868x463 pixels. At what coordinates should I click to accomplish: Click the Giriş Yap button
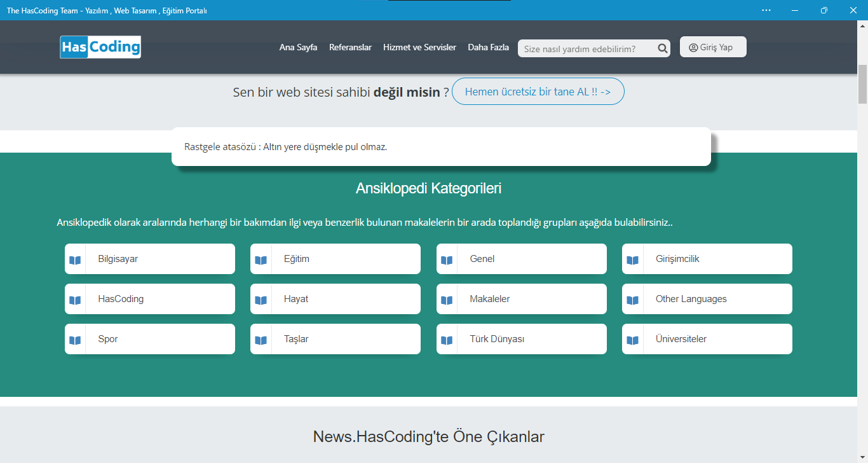click(713, 47)
